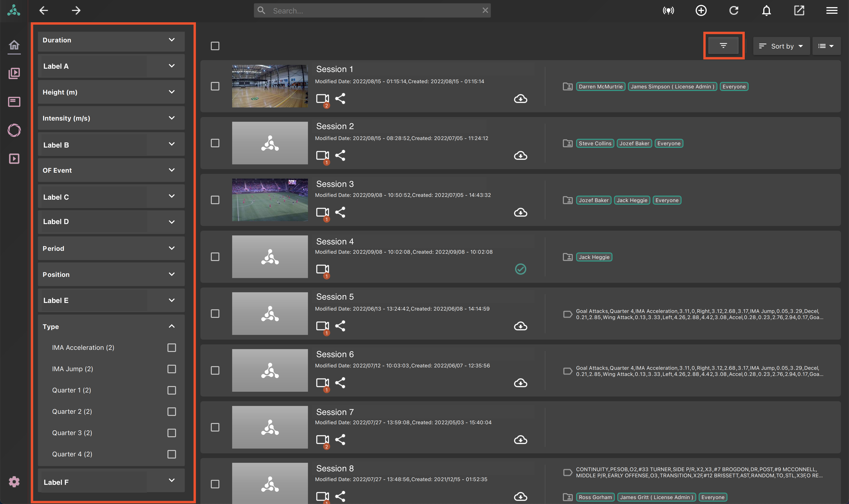
Task: Share Session 6
Action: pyautogui.click(x=340, y=383)
